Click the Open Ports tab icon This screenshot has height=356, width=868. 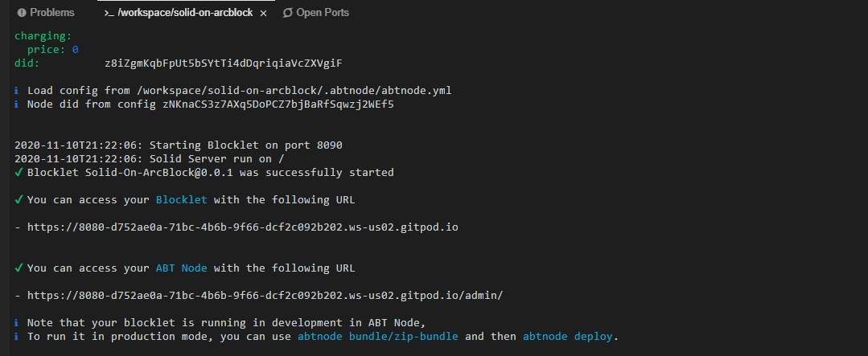(x=287, y=13)
